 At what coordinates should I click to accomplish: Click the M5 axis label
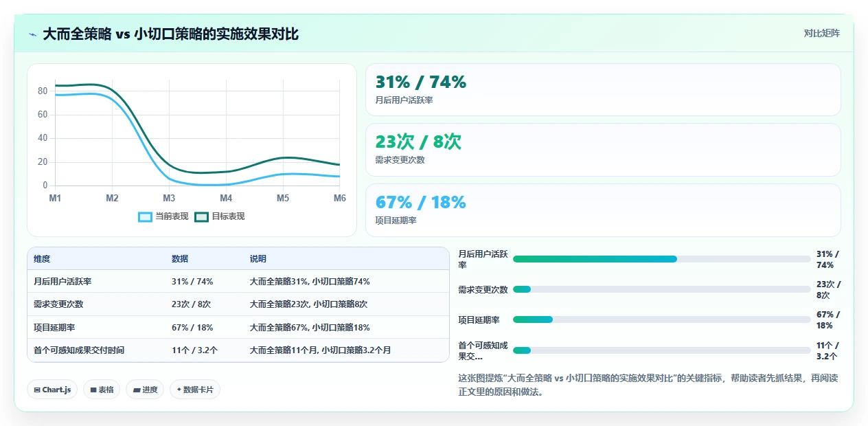point(283,198)
